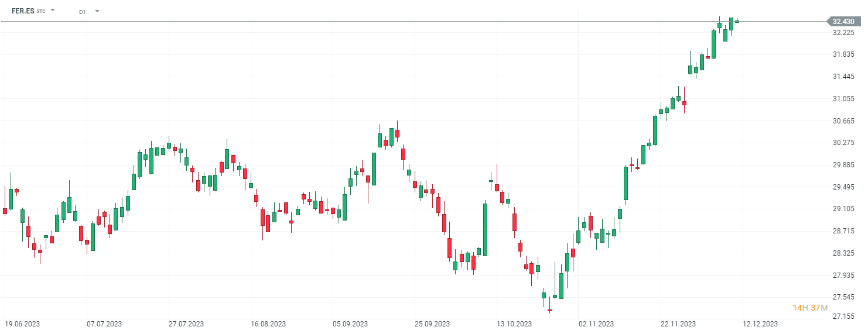Click the 13.10.2023 date label
The height and width of the screenshot is (334, 868).
click(x=514, y=323)
